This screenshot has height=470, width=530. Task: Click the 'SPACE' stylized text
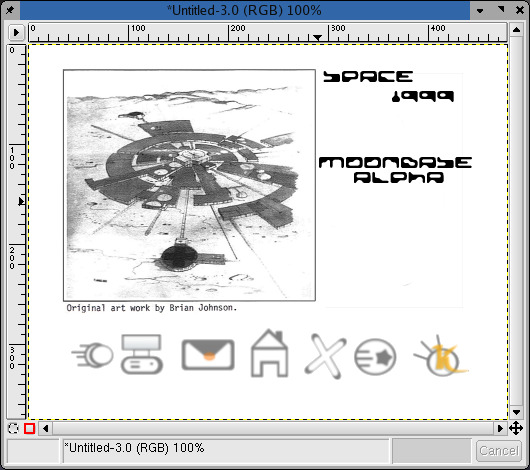pyautogui.click(x=368, y=77)
